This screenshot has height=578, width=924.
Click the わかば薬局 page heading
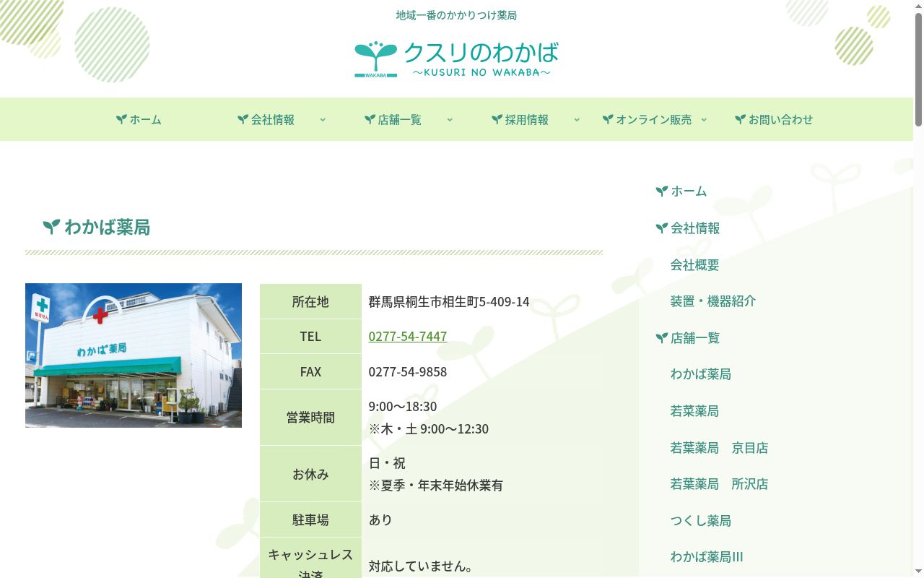[x=107, y=227]
